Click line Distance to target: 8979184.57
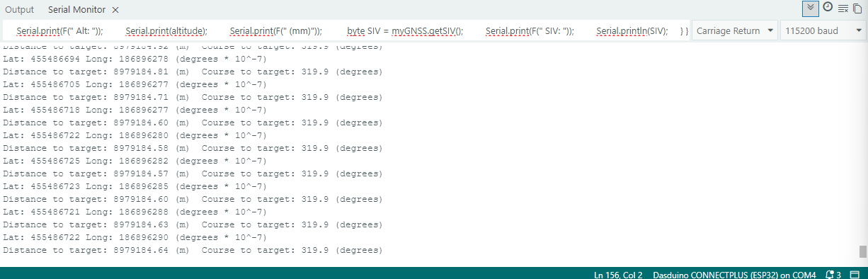Screen dimensions: 868x279 (x=193, y=173)
